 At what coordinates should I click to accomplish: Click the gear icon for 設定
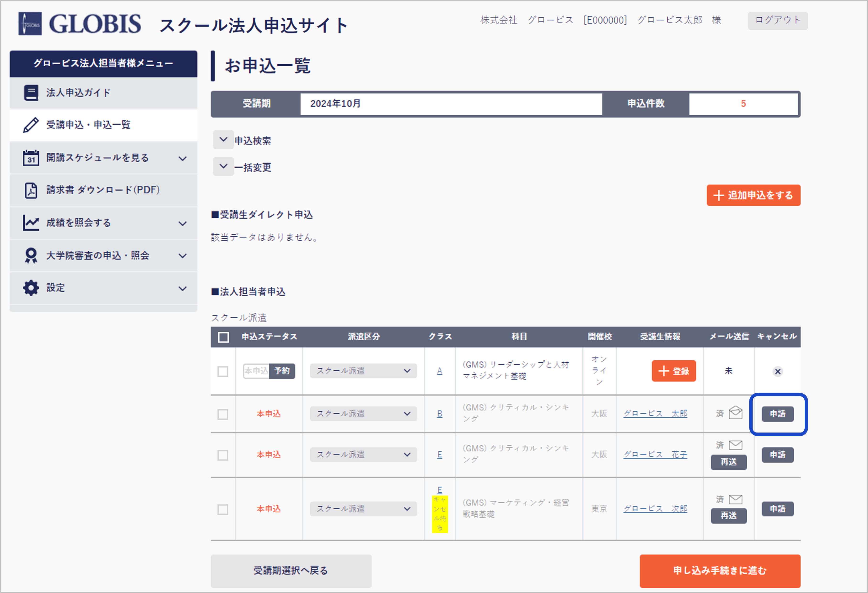31,288
